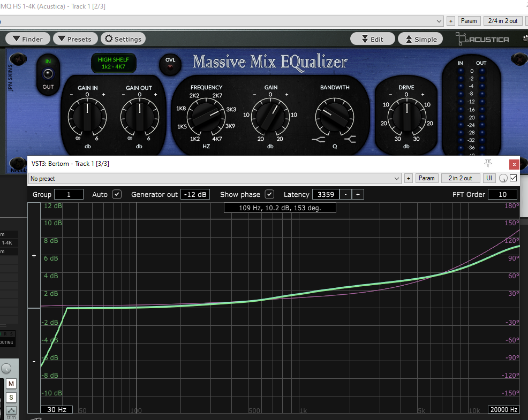528x420 pixels.
Task: Click the track envelope/trim icon
Action: point(11,410)
